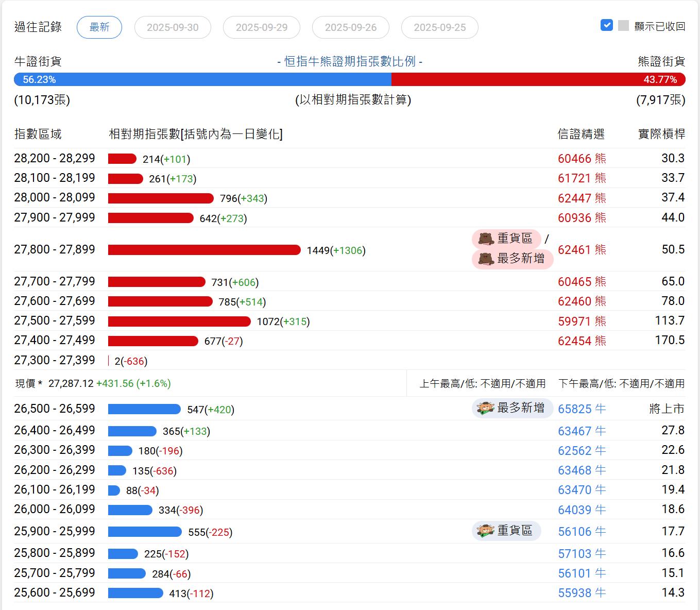The height and width of the screenshot is (610, 700).
Task: Open the 56101 牛 link
Action: (x=582, y=573)
